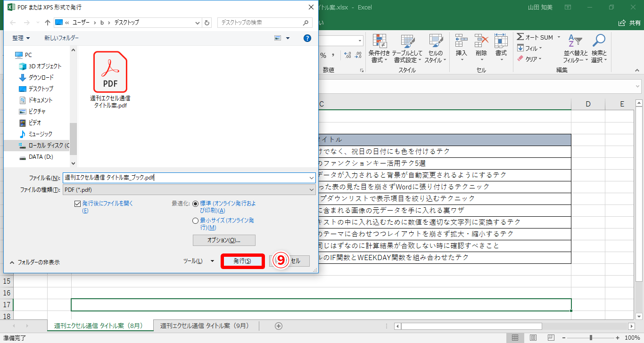Open the 整理 dropdown menu

[x=21, y=38]
